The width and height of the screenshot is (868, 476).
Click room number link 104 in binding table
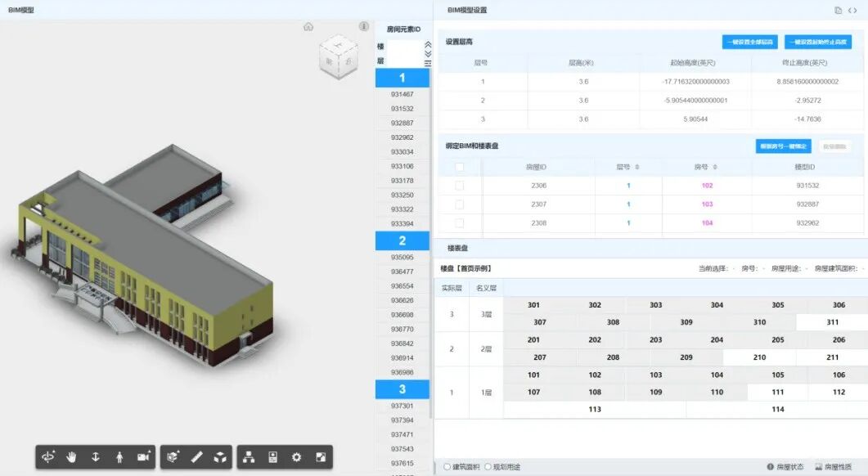pyautogui.click(x=707, y=223)
